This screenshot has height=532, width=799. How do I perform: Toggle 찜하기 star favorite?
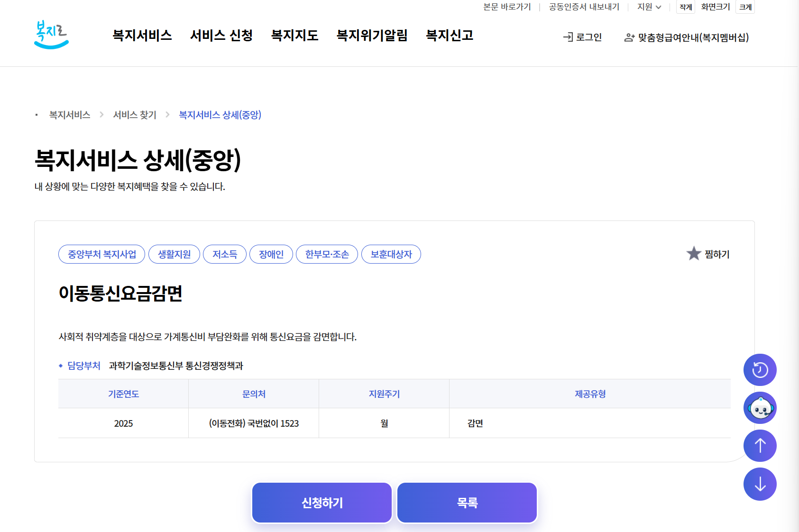click(x=707, y=254)
